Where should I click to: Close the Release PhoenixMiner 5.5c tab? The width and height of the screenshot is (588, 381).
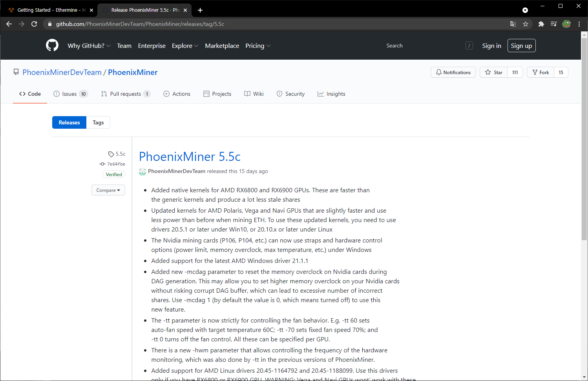[186, 10]
